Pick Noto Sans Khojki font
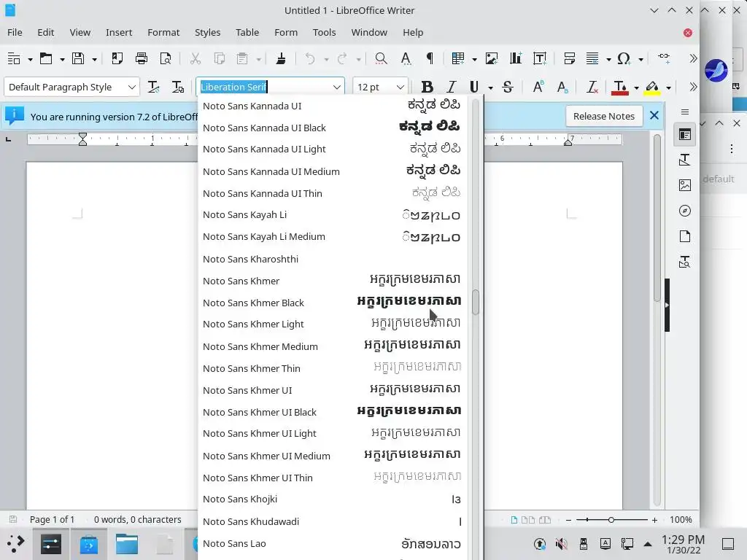This screenshot has height=560, width=747. (332, 499)
